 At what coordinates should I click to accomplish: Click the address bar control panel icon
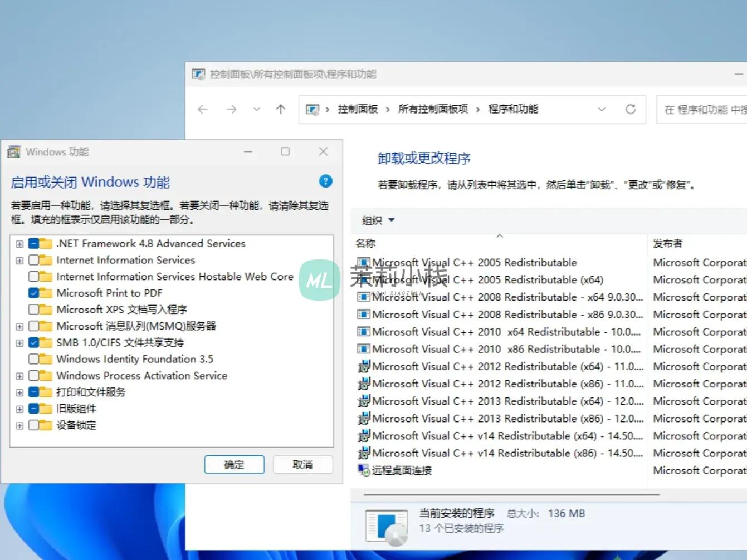pos(313,110)
